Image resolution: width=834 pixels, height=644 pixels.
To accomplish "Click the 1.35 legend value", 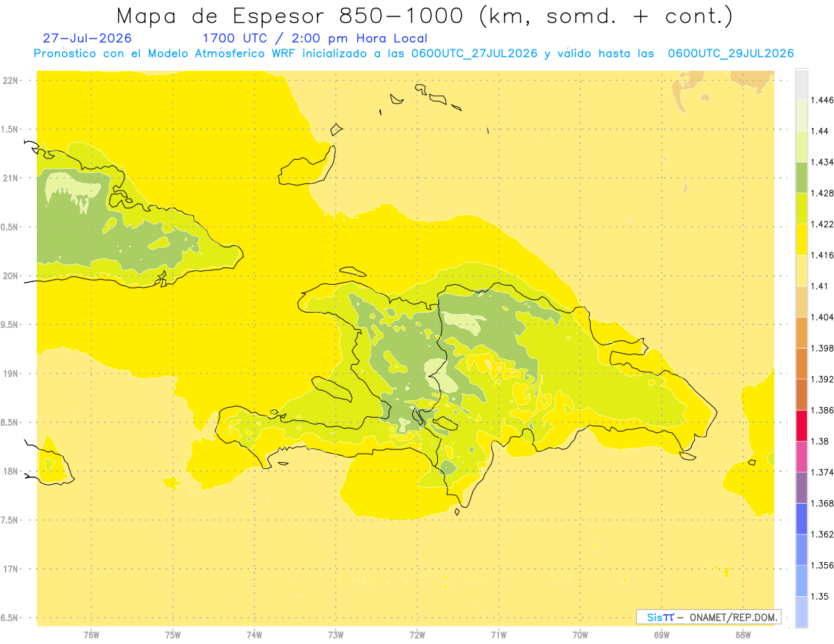I will coord(819,596).
